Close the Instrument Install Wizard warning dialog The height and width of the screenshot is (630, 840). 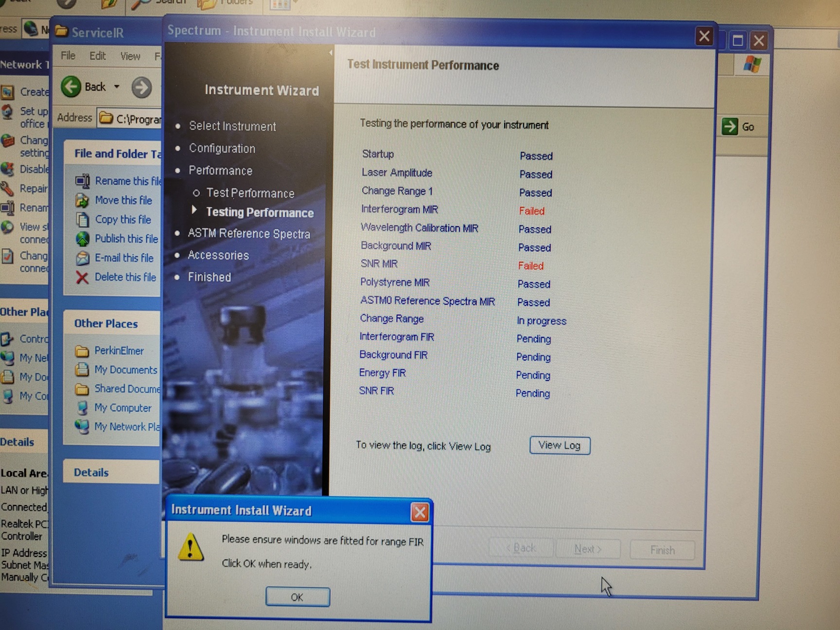point(420,512)
